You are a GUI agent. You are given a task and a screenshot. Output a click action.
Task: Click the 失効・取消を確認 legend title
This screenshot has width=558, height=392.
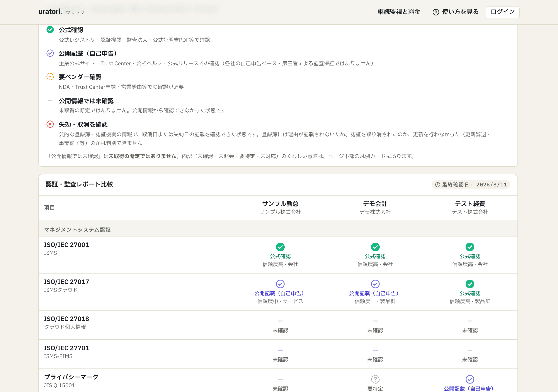point(83,124)
